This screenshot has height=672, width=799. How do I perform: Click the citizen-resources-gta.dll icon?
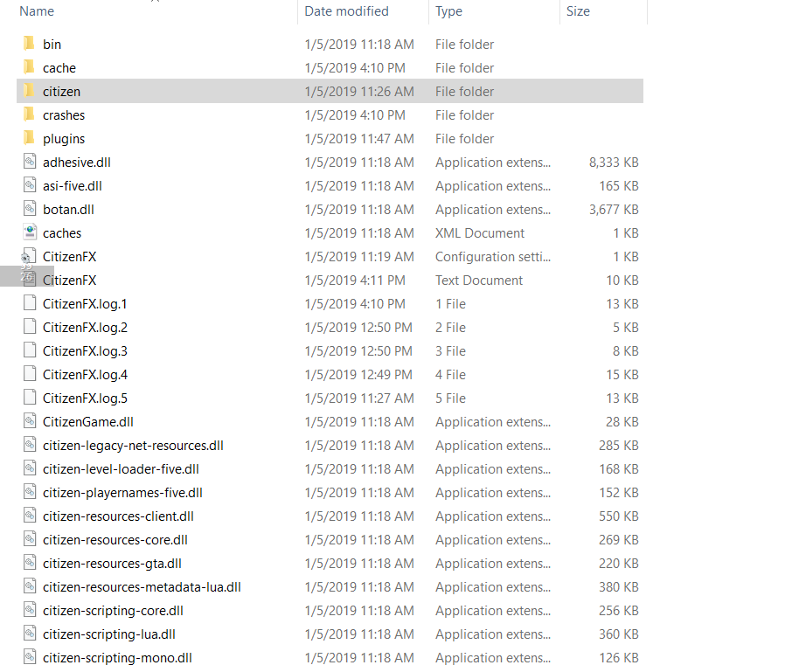tap(30, 563)
